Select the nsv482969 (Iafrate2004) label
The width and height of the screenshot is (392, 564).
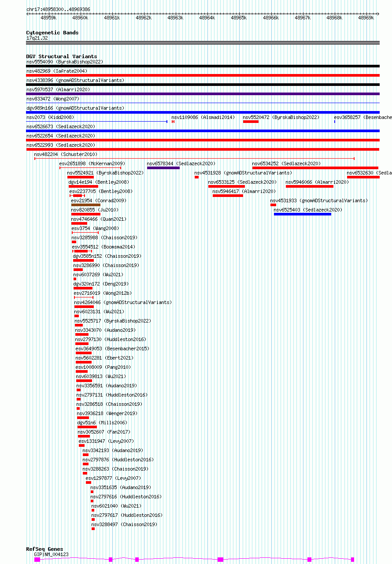[57, 71]
